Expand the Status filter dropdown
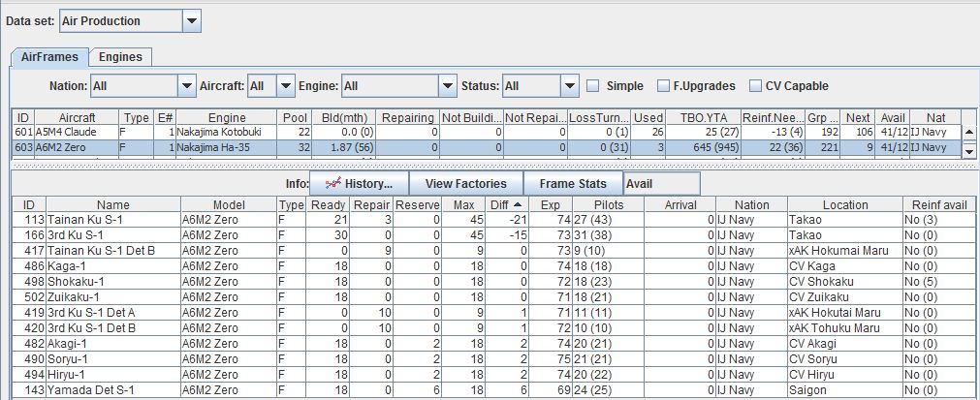This screenshot has width=980, height=400. point(570,86)
